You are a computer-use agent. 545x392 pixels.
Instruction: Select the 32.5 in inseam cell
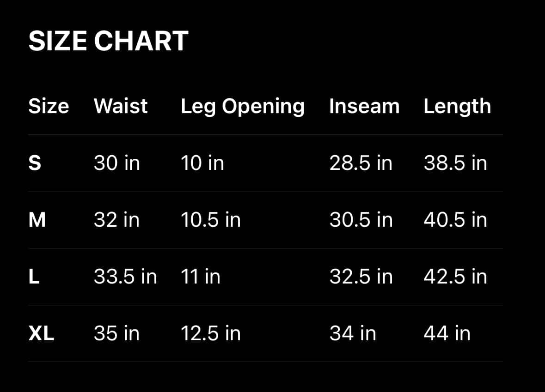[x=361, y=277]
